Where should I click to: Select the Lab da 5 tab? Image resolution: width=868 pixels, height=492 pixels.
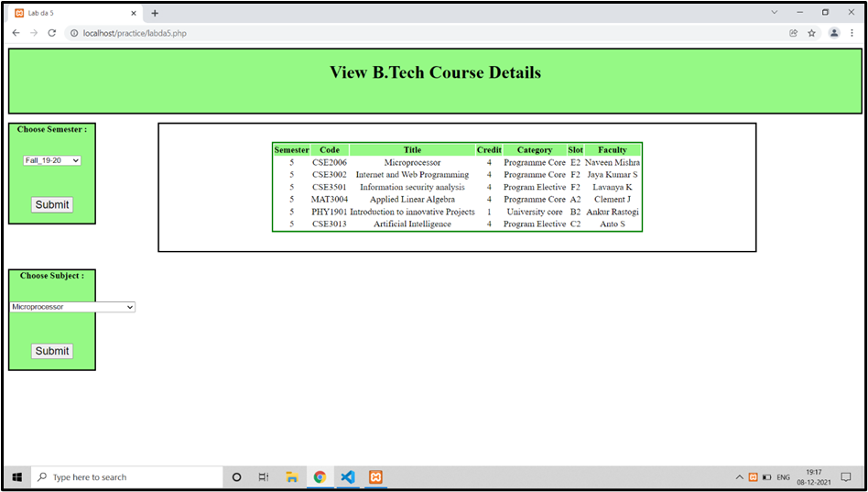click(76, 14)
